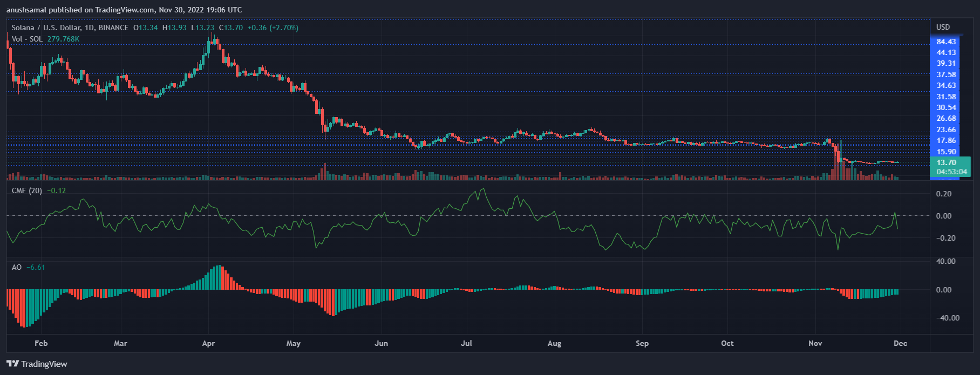
Task: Click the -40.00 value on AO scale
Action: [947, 318]
